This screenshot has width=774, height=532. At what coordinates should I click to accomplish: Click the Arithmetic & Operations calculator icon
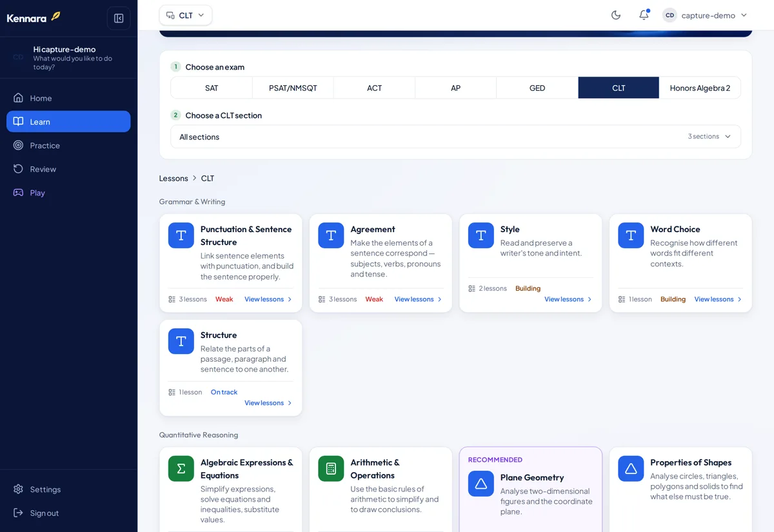click(331, 468)
